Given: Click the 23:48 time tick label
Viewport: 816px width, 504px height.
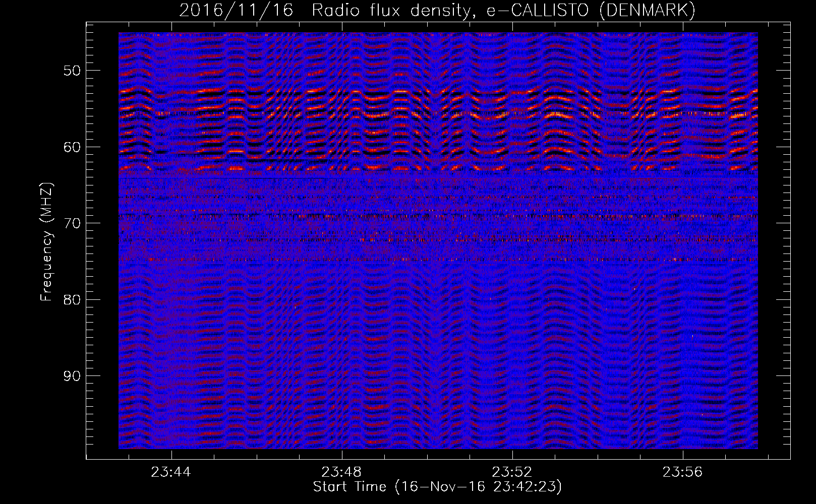Looking at the screenshot, I should (342, 472).
